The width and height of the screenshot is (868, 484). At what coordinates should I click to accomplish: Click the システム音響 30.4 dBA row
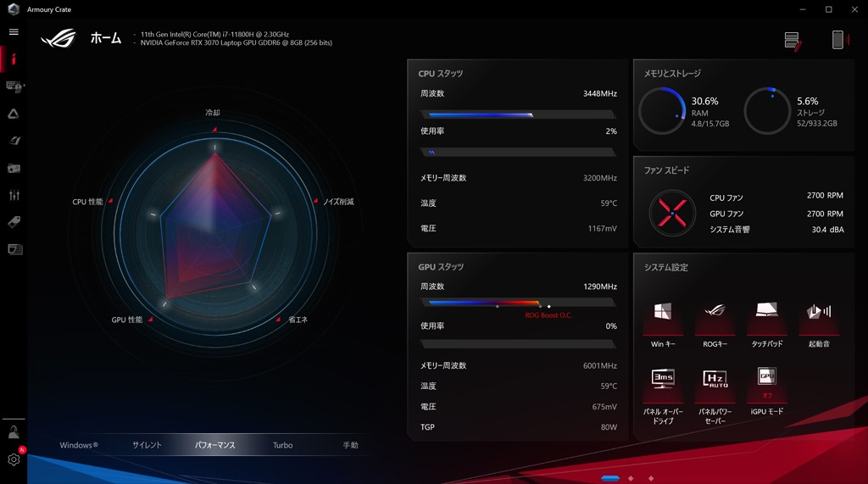[776, 229]
